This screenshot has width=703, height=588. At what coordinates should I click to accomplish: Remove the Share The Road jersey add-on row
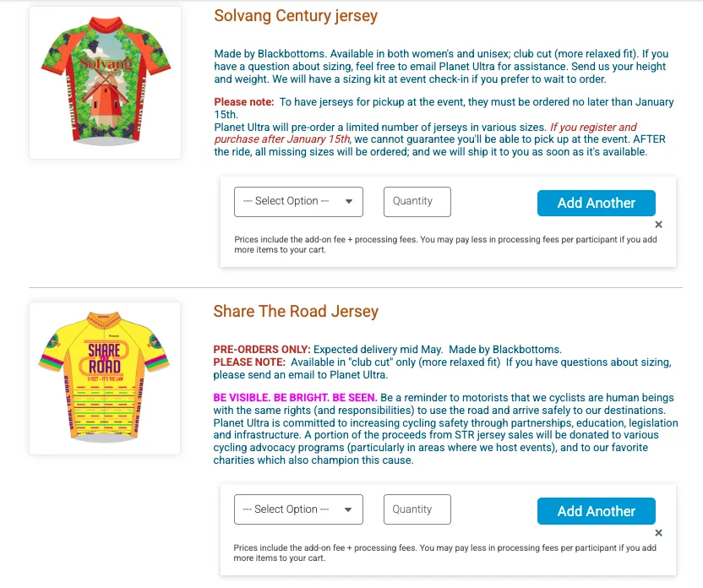click(659, 533)
